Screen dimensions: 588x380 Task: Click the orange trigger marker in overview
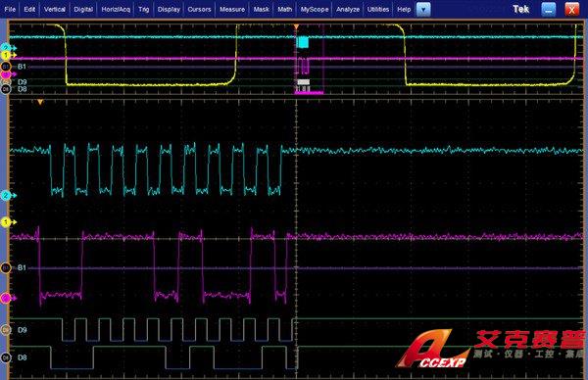coord(296,27)
